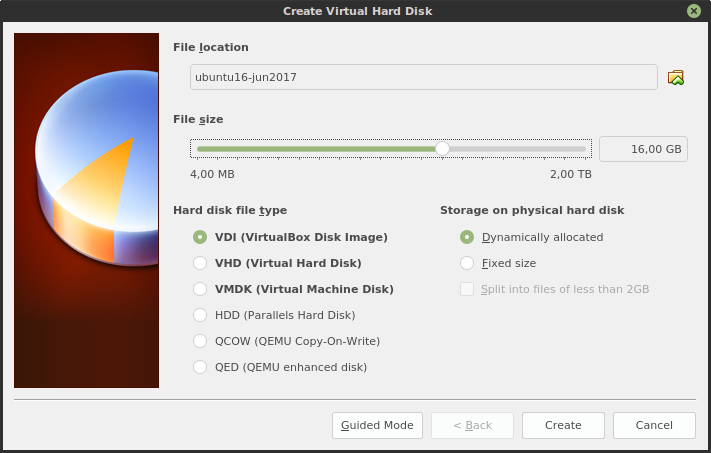The image size is (711, 453).
Task: Choose VHD (Virtual Hard Disk) format
Action: (x=200, y=263)
